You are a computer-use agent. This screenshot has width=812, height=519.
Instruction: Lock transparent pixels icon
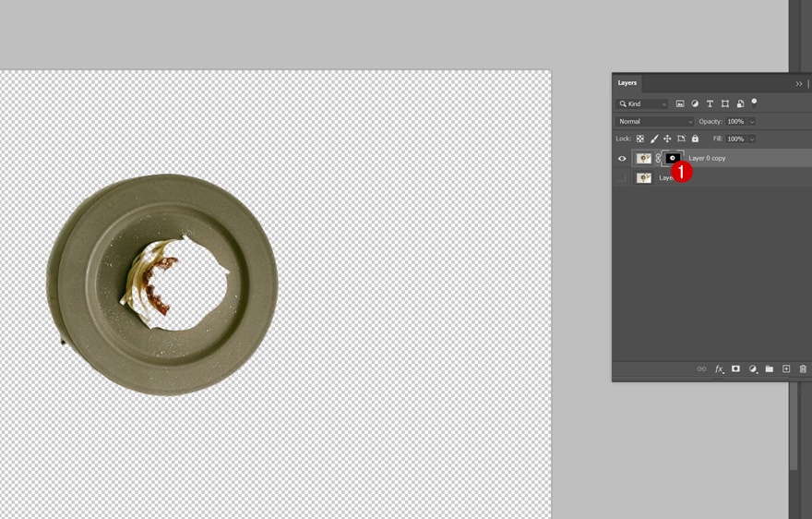coord(640,139)
